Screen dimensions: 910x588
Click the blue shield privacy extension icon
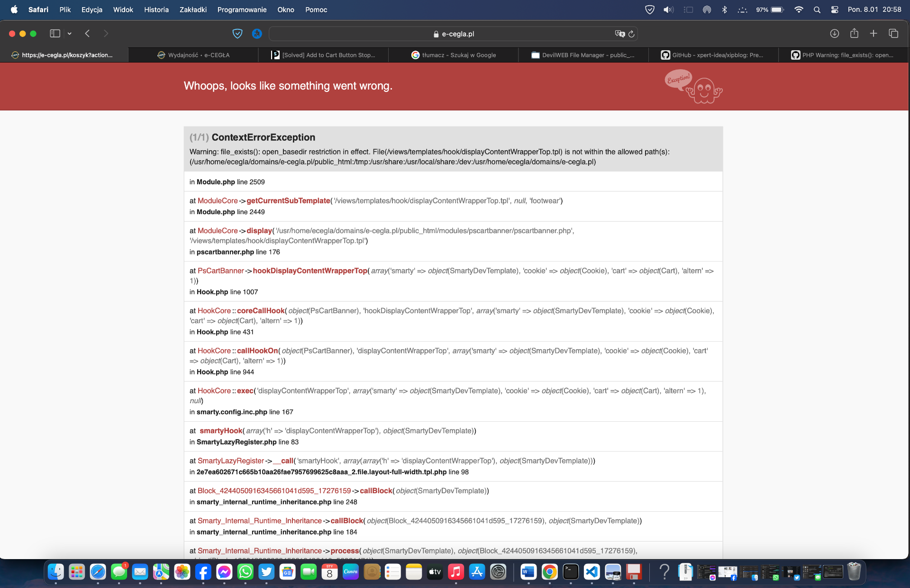point(237,34)
